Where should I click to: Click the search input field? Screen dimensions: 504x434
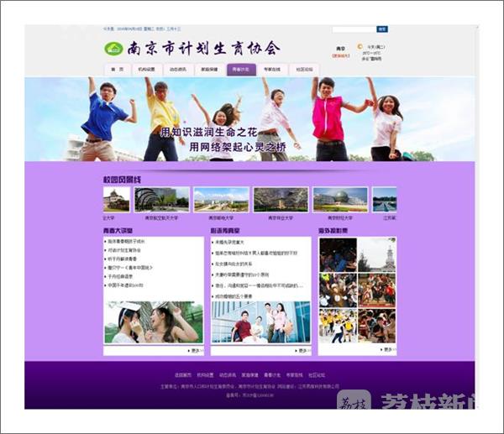[353, 29]
